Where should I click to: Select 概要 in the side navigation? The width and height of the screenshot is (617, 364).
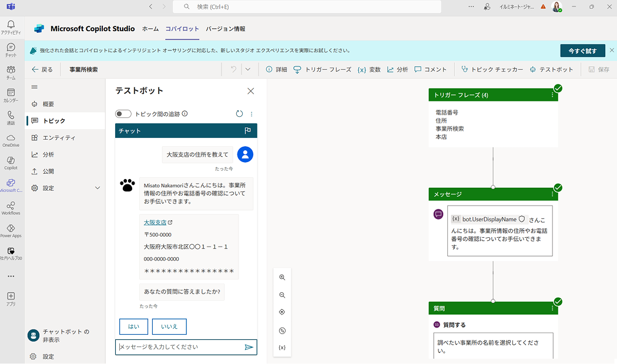[65, 104]
